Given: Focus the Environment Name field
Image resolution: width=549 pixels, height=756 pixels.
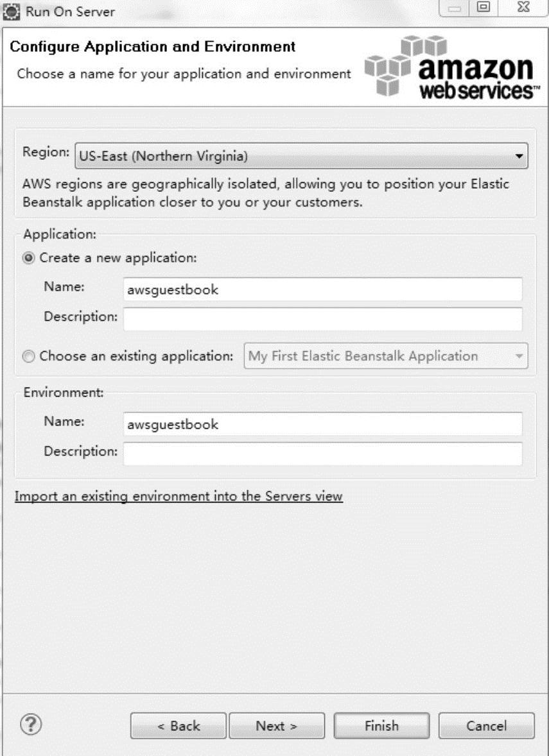Looking at the screenshot, I should click(322, 424).
